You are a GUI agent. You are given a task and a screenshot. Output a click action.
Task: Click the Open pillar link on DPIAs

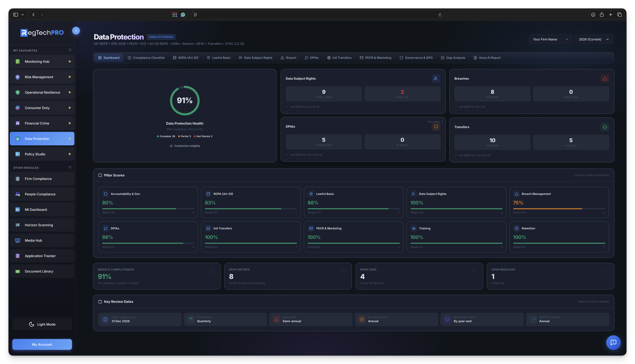(x=435, y=122)
